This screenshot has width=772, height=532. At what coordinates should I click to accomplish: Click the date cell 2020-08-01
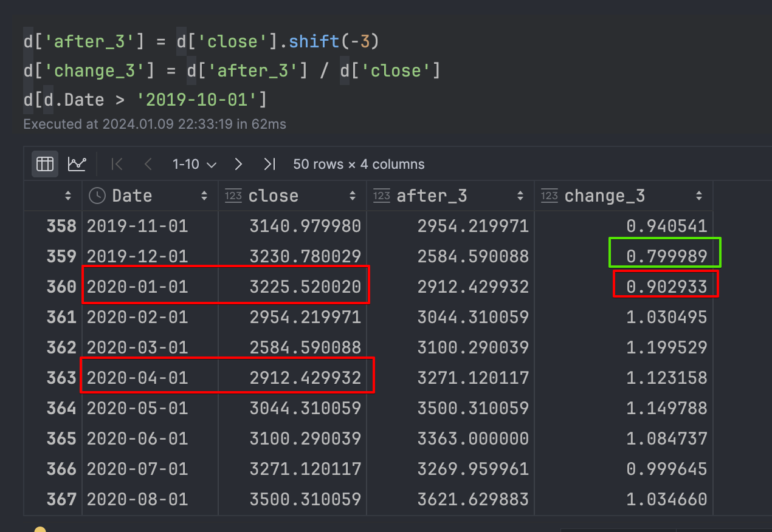137,499
